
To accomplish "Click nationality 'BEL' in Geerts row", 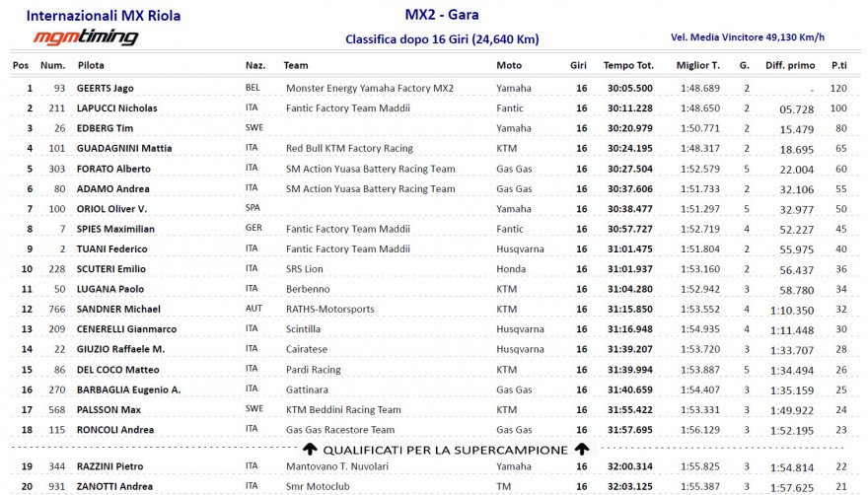I will pyautogui.click(x=253, y=88).
